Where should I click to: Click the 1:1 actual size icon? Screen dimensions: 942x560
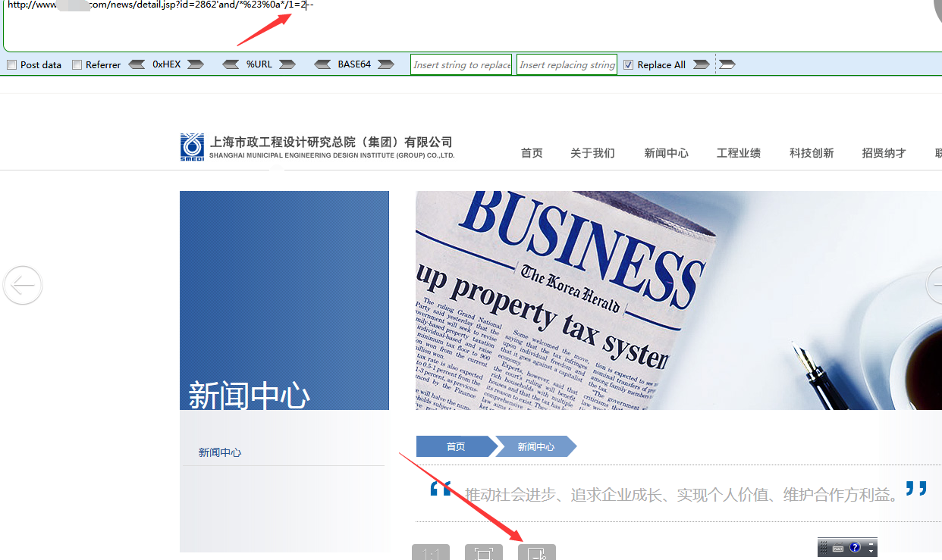431,552
